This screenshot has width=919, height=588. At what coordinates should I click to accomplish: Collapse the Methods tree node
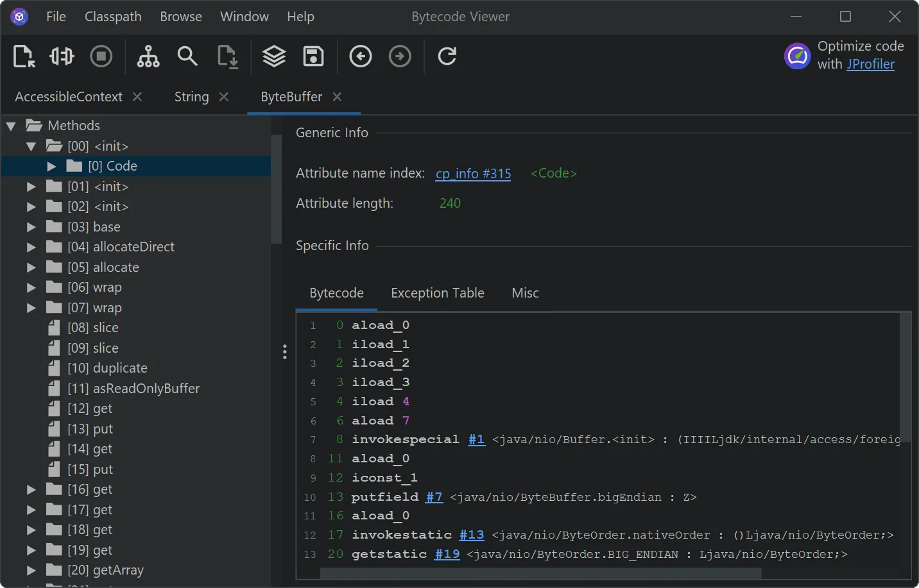coord(11,126)
